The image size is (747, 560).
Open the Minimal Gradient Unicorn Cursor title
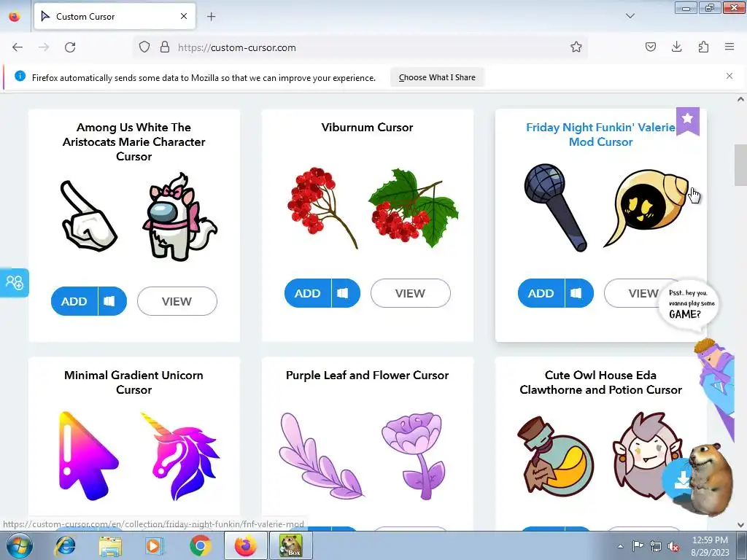(134, 382)
